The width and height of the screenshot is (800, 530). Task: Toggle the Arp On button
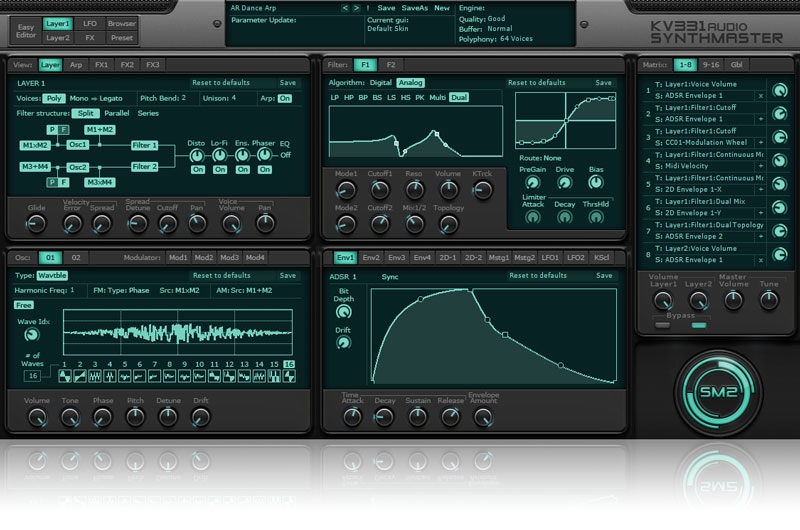click(x=285, y=98)
